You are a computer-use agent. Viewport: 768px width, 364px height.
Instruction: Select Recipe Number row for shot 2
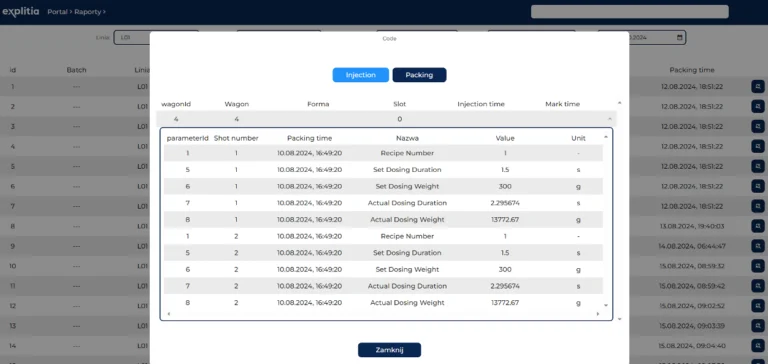[x=384, y=236]
